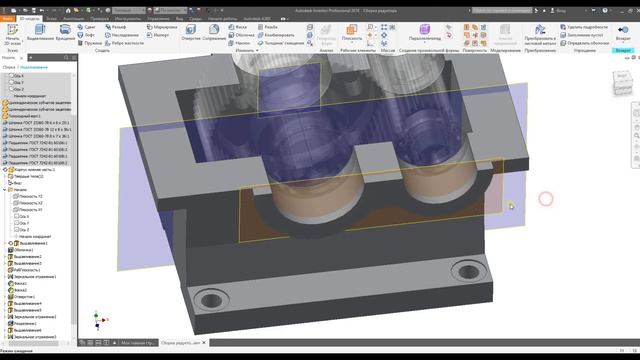
Task: Apply the Оболочка shell tool
Action: (241, 35)
